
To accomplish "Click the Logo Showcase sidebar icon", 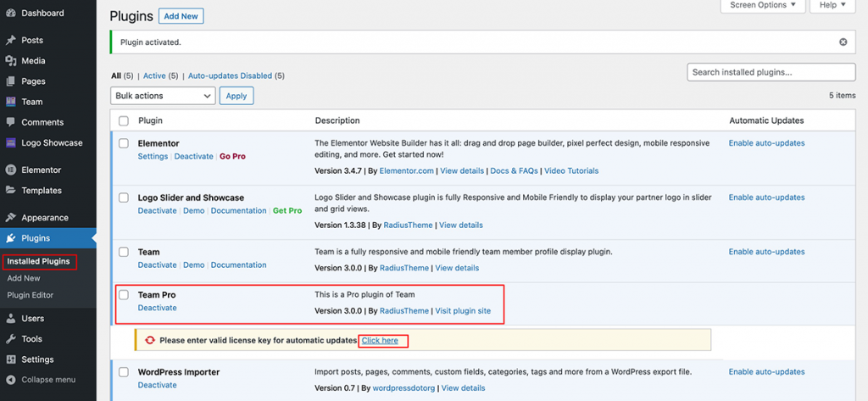I will click(10, 142).
